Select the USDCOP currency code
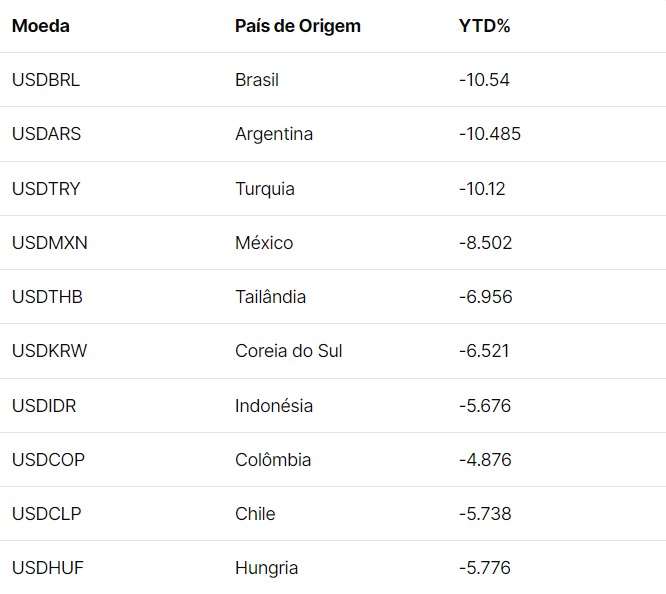The width and height of the screenshot is (666, 594). coord(48,460)
